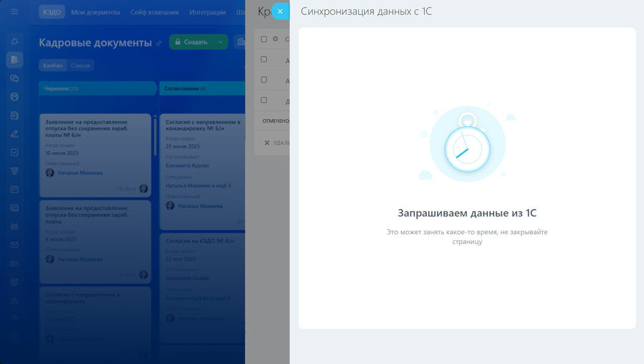Tick the checkbox in the Д row
The image size is (644, 364).
(x=264, y=100)
